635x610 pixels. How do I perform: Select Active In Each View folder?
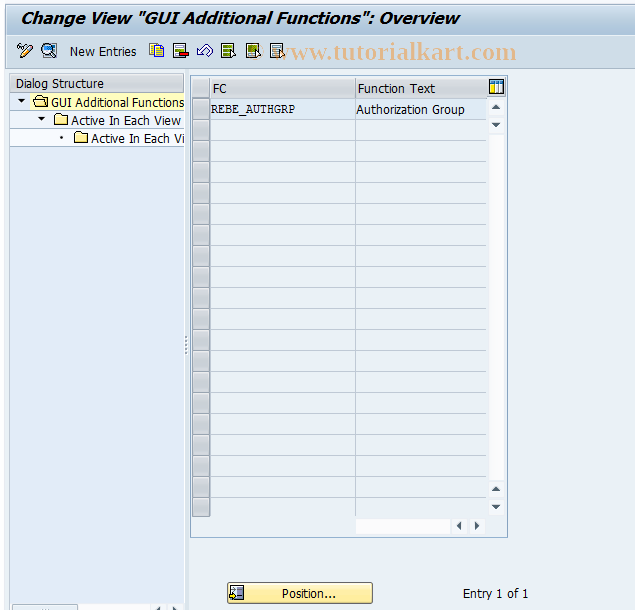(117, 120)
